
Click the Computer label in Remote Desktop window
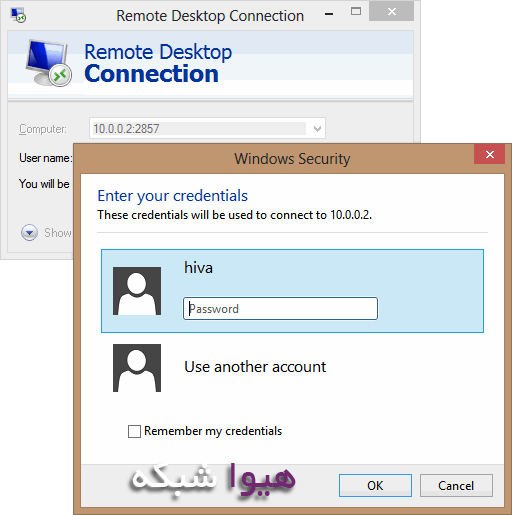tap(43, 129)
